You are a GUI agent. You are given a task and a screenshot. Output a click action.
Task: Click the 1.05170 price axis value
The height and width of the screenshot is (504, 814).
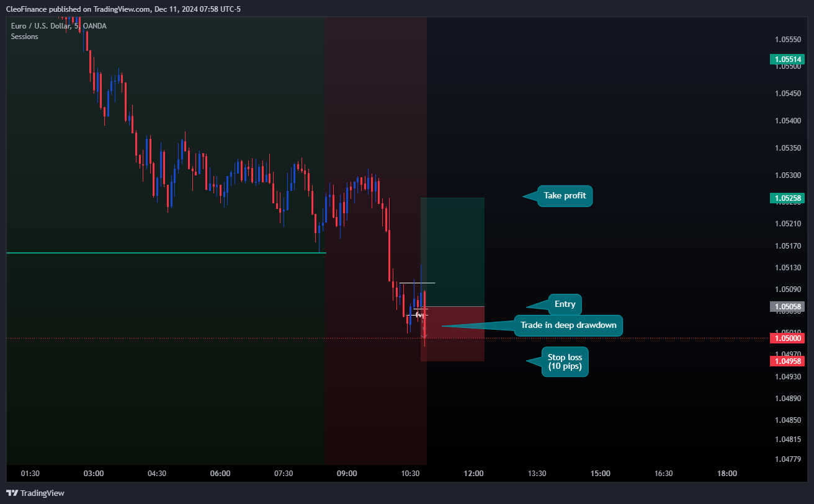click(787, 245)
